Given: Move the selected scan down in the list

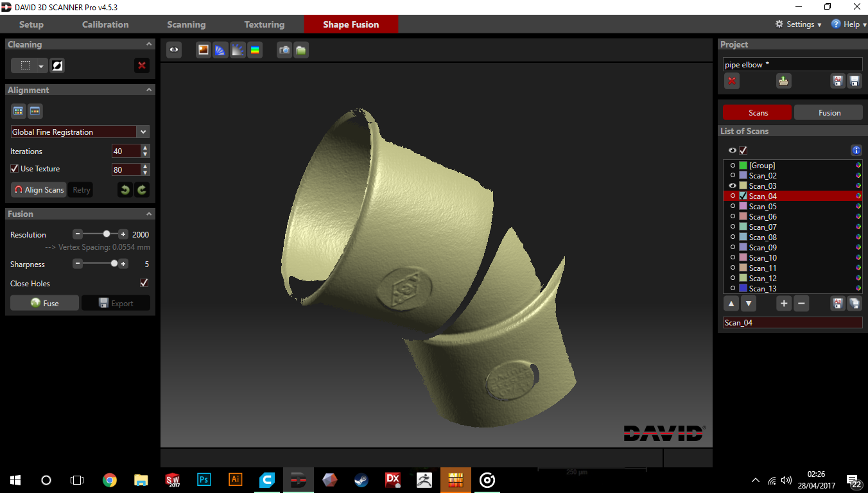Looking at the screenshot, I should [749, 304].
